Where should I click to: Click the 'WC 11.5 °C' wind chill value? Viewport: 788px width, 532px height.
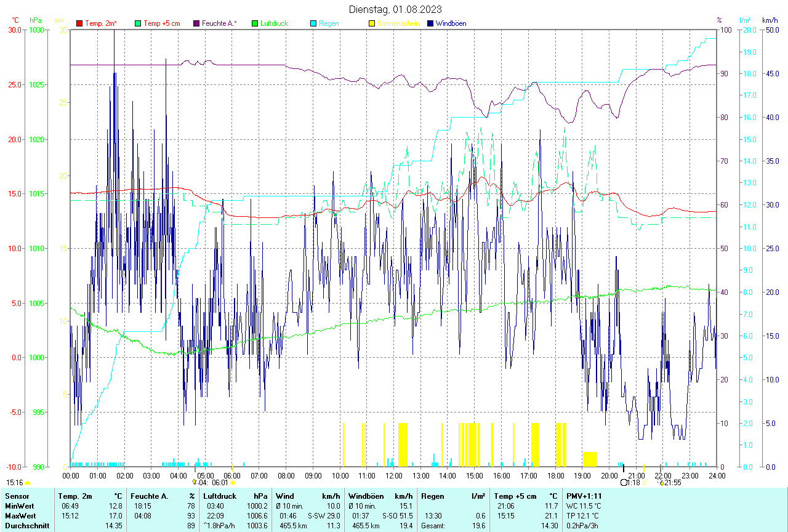[583, 506]
